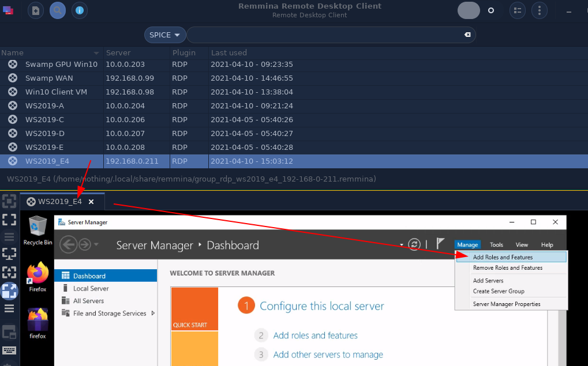Select Dashboard in Server Manager sidebar
The height and width of the screenshot is (366, 588).
[106, 276]
